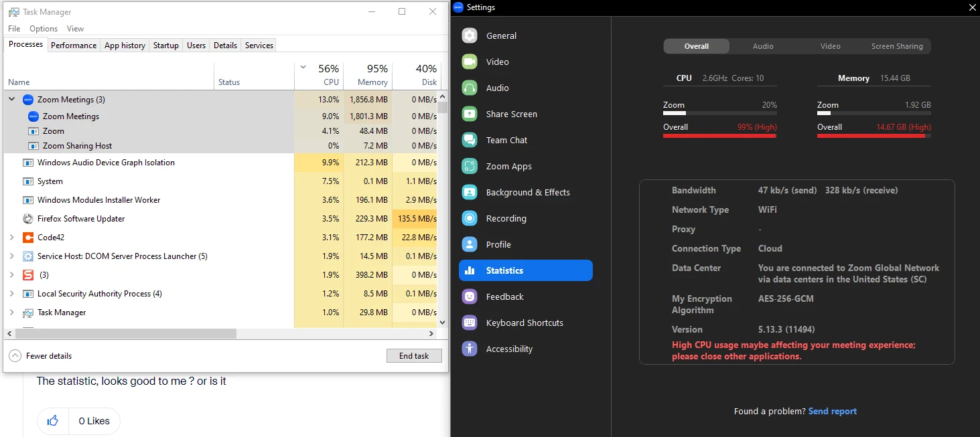
Task: Open the Profile icon
Action: coord(470,244)
